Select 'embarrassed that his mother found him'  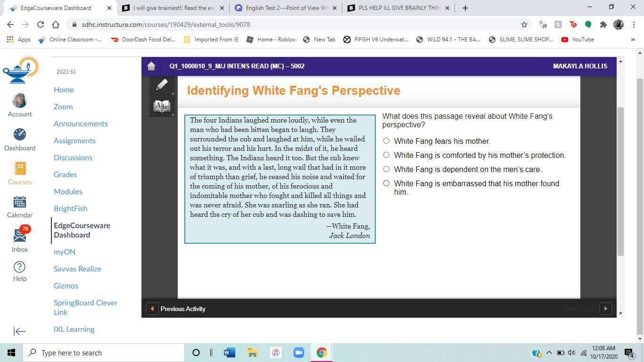click(x=386, y=183)
